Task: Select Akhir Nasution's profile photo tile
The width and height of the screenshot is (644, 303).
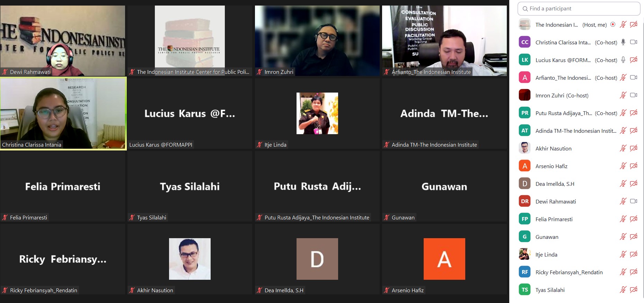Action: tap(189, 259)
